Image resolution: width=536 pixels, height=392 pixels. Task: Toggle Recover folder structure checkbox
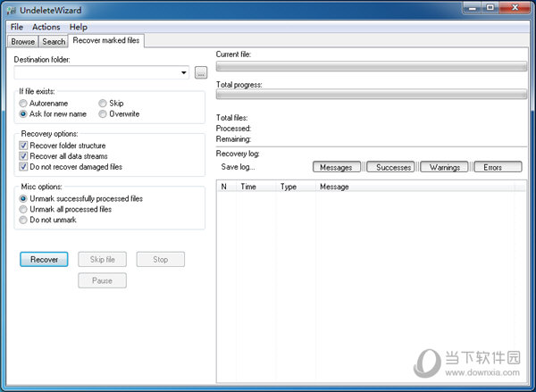pyautogui.click(x=63, y=146)
